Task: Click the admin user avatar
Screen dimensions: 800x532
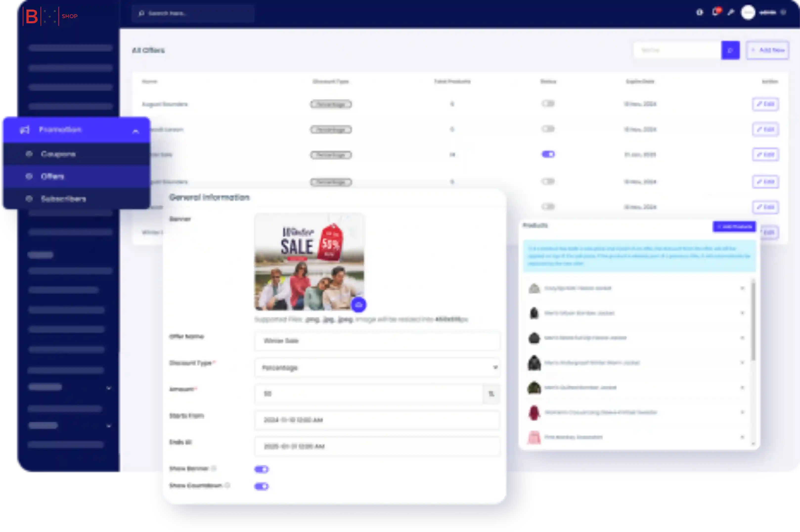Action: 748,13
